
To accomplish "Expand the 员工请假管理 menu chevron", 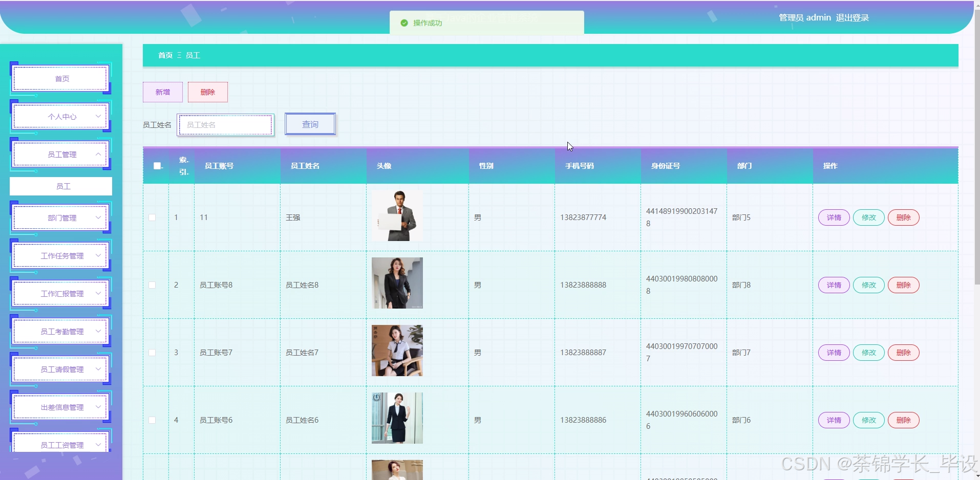I will pos(98,369).
